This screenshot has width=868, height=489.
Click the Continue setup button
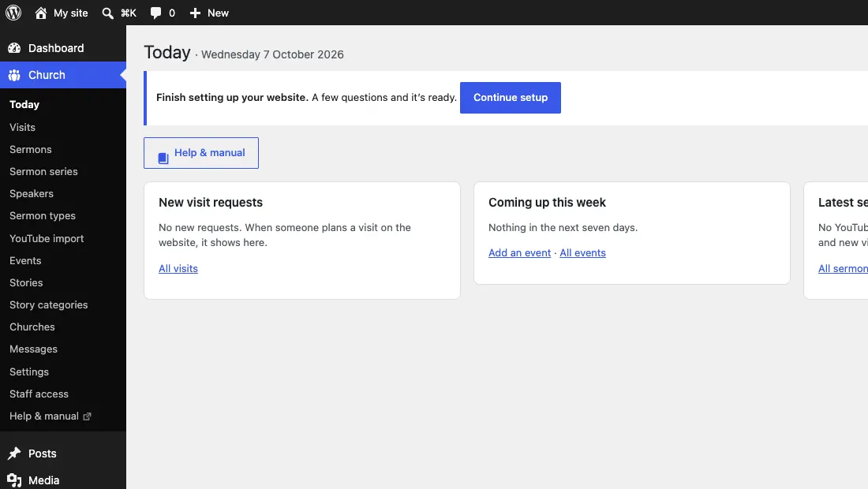(511, 98)
